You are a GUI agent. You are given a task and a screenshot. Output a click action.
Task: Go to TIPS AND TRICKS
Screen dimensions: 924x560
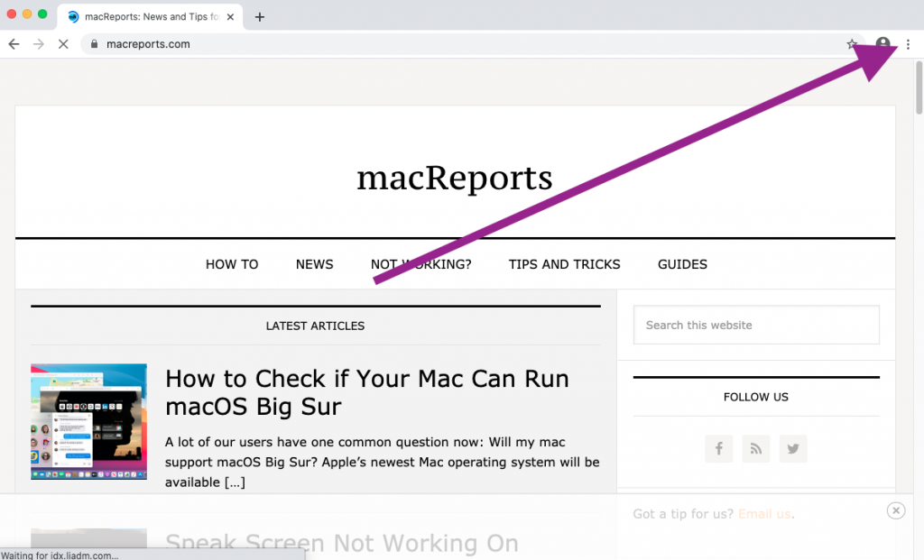565,264
